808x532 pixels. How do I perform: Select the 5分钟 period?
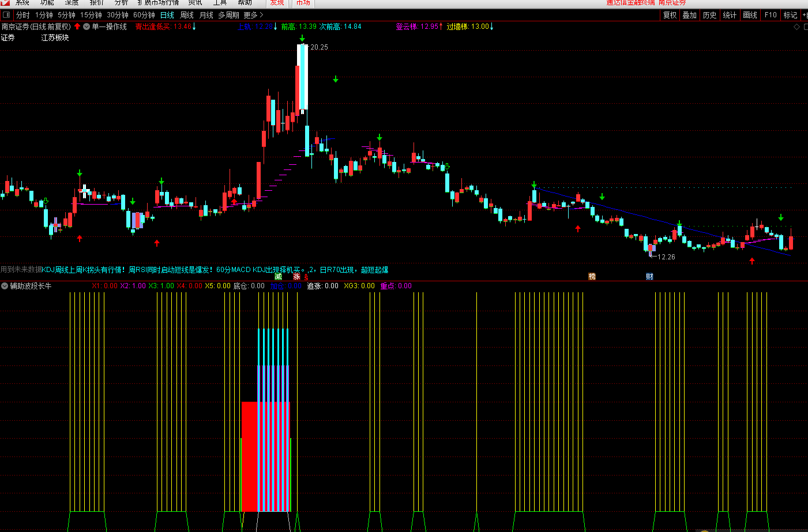pos(66,15)
